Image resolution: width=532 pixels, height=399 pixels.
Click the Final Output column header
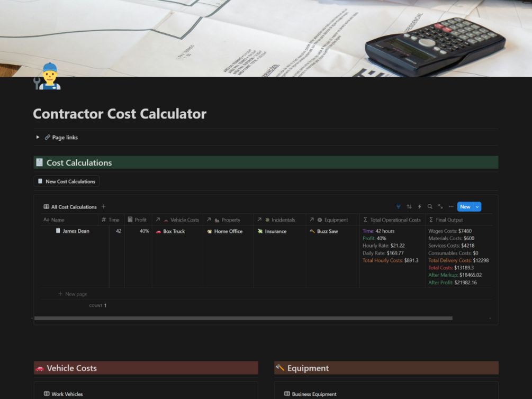(459, 220)
